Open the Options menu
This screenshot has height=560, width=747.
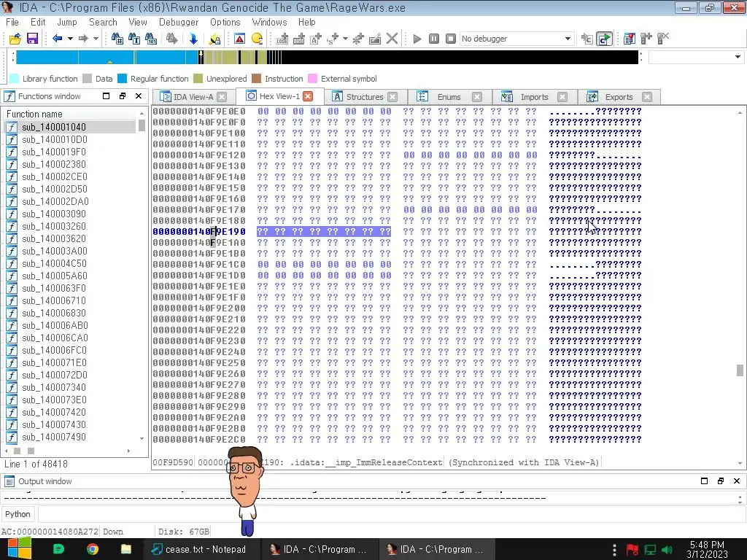click(225, 23)
